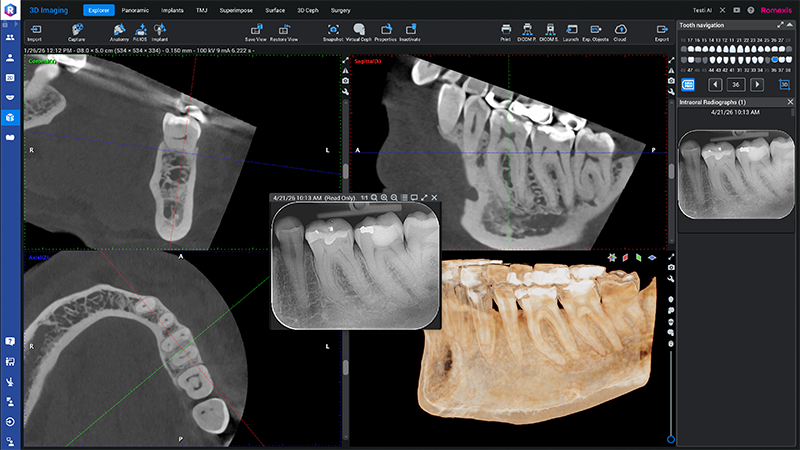Toggle the blue axial plane in the 3D view
Viewport: 800px width, 450px height.
click(652, 258)
